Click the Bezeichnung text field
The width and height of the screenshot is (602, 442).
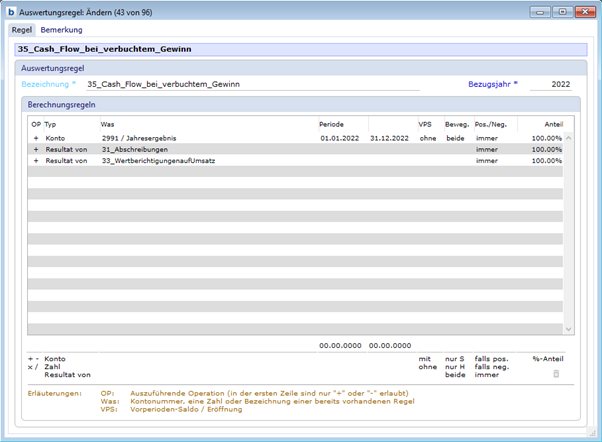coord(250,85)
